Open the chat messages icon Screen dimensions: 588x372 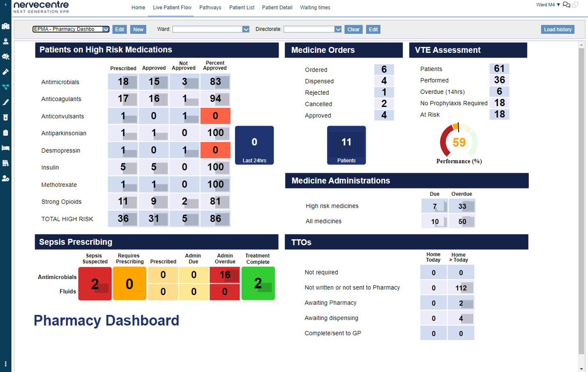(x=566, y=5)
